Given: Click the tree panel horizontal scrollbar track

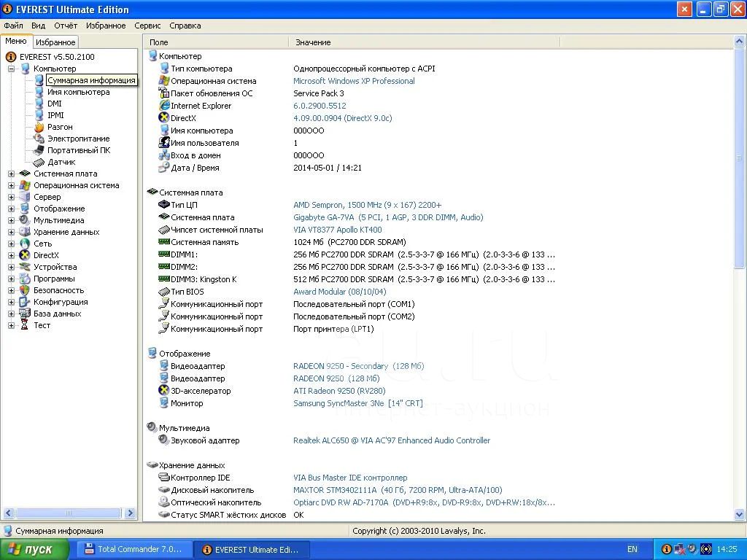Looking at the screenshot, I should pyautogui.click(x=69, y=513).
